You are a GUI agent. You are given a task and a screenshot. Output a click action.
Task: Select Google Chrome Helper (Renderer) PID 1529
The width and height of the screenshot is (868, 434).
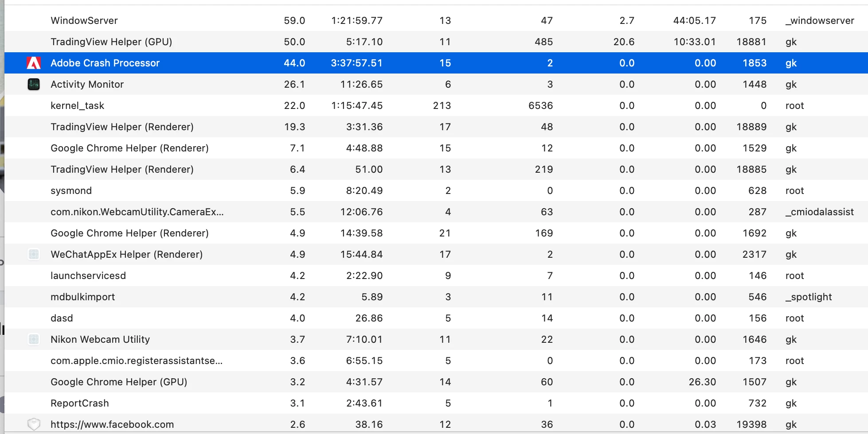[x=436, y=148]
